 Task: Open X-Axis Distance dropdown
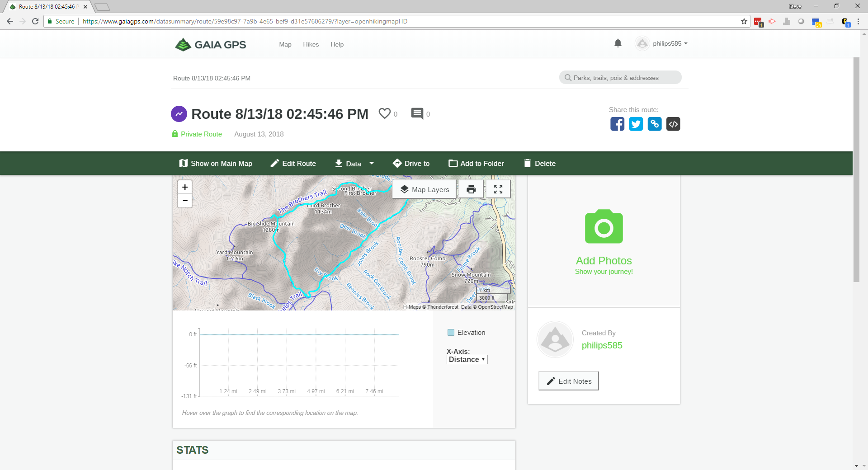coord(467,360)
